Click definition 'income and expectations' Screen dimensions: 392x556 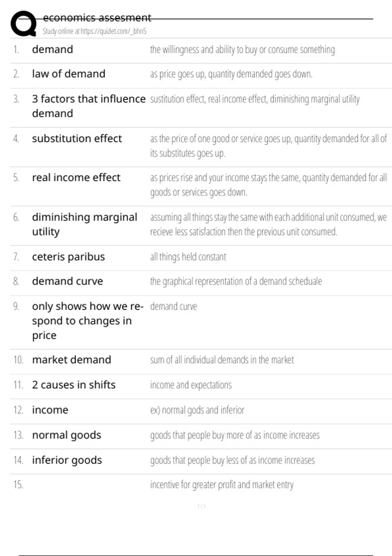191,385
